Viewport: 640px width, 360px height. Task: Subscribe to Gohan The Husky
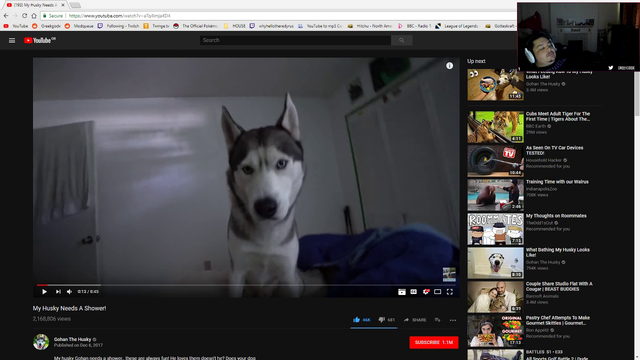pyautogui.click(x=433, y=342)
